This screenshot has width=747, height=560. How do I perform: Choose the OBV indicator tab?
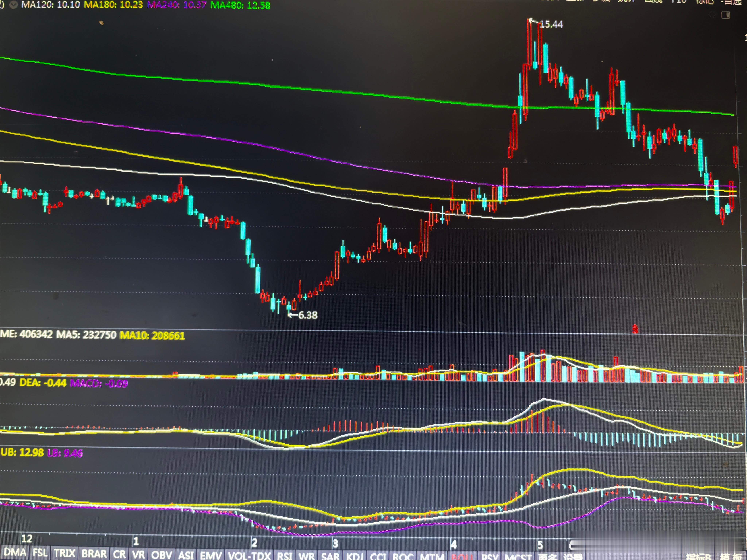pos(161,555)
